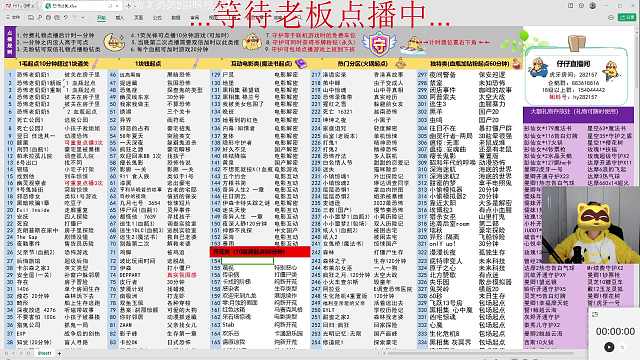Click the 互动电影类 column header
640x360 pixels.
262,64
